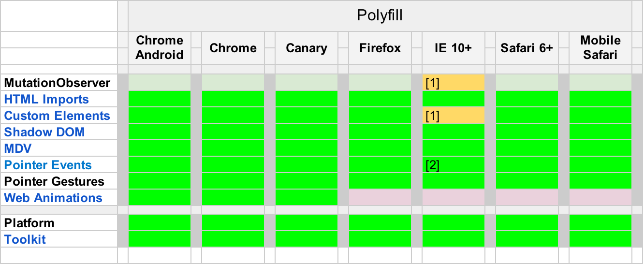This screenshot has width=644, height=264.
Task: Open the HTML Imports link
Action: click(46, 100)
